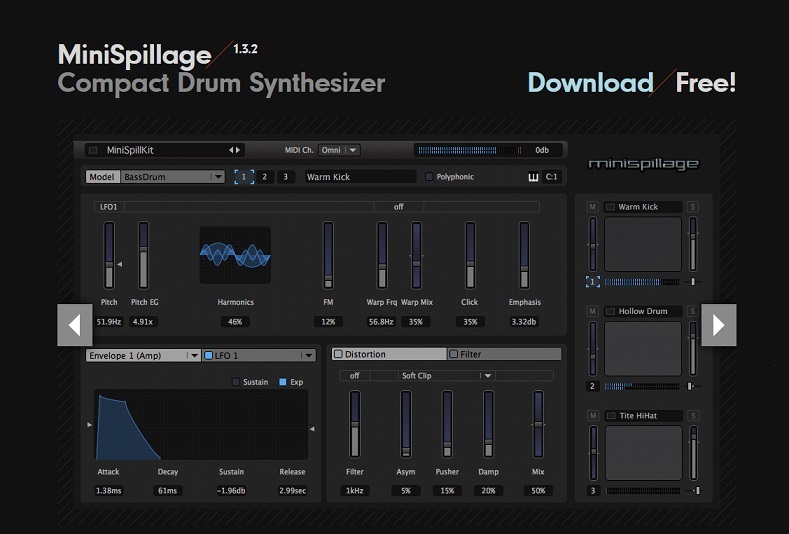789x534 pixels.
Task: Click the 0db master level readout
Action: point(542,150)
